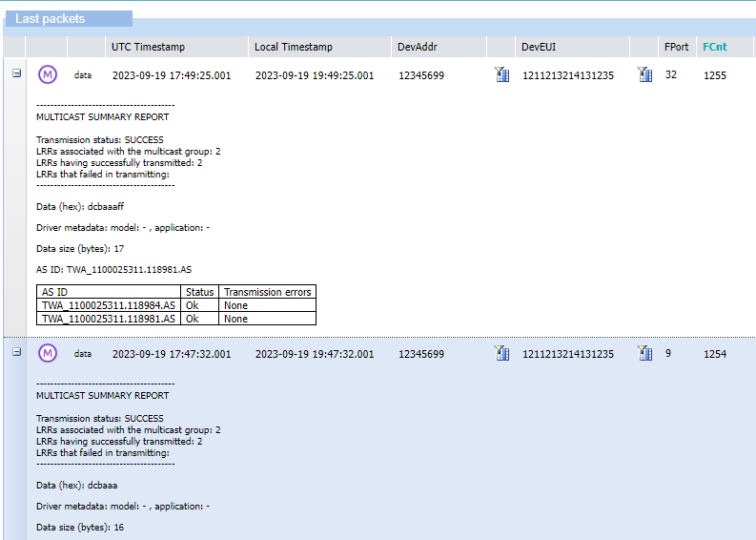The height and width of the screenshot is (540, 756).
Task: Click the DevEUI column header
Action: coord(540,47)
